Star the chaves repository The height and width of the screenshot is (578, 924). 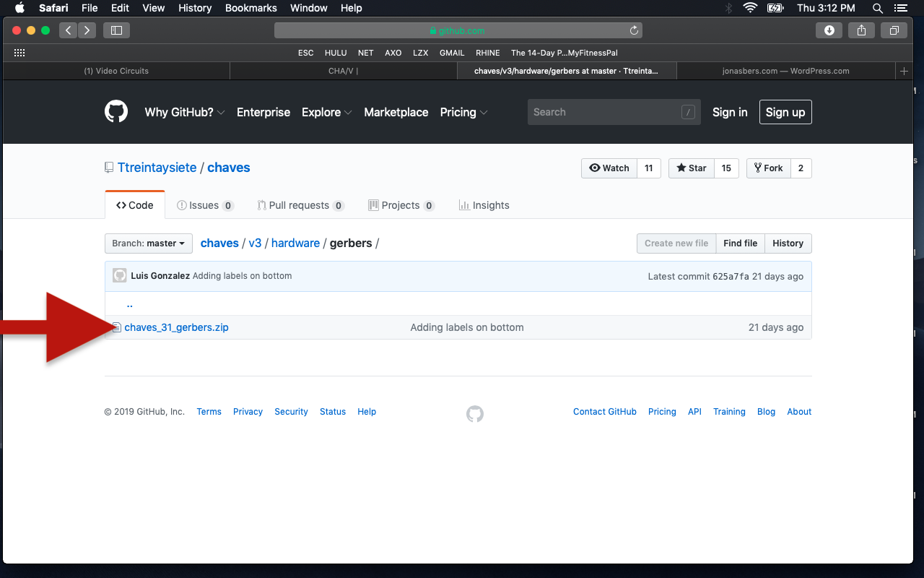pos(692,168)
